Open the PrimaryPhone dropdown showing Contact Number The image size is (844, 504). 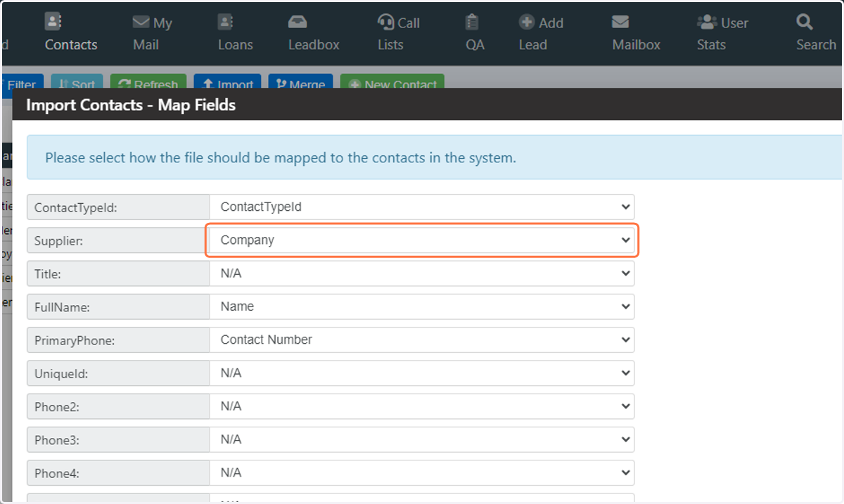422,340
